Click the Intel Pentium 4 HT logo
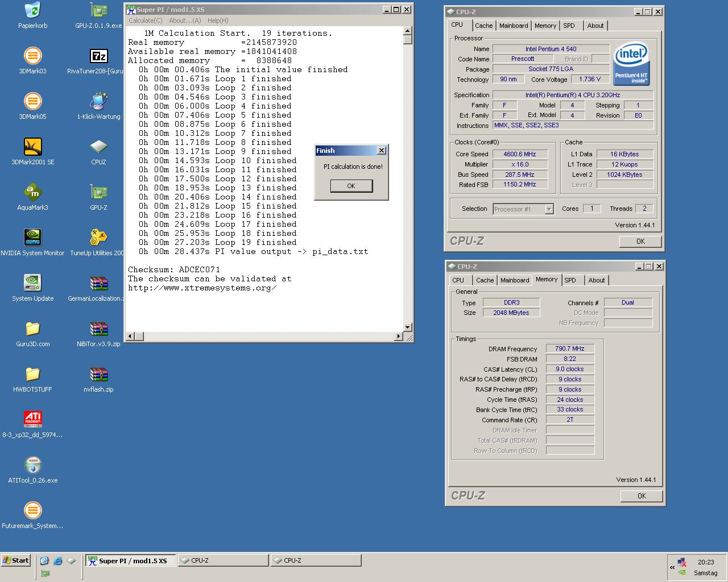 pos(632,64)
